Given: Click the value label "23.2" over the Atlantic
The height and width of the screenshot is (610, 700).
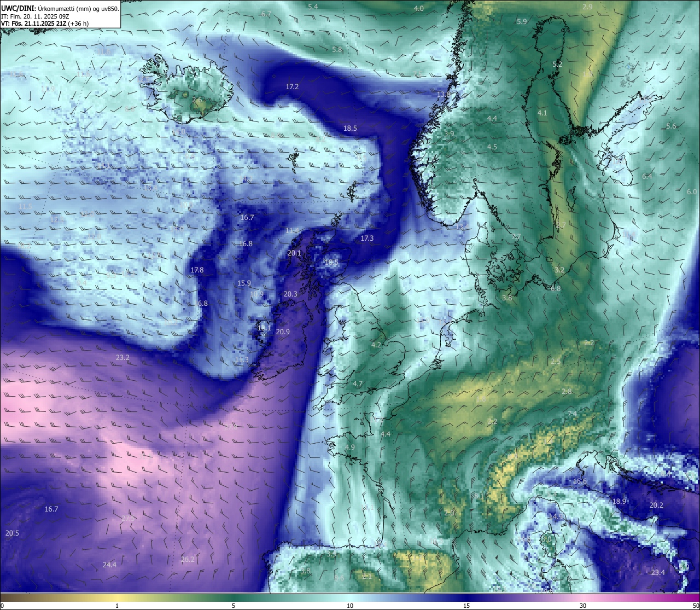Looking at the screenshot, I should [x=122, y=358].
